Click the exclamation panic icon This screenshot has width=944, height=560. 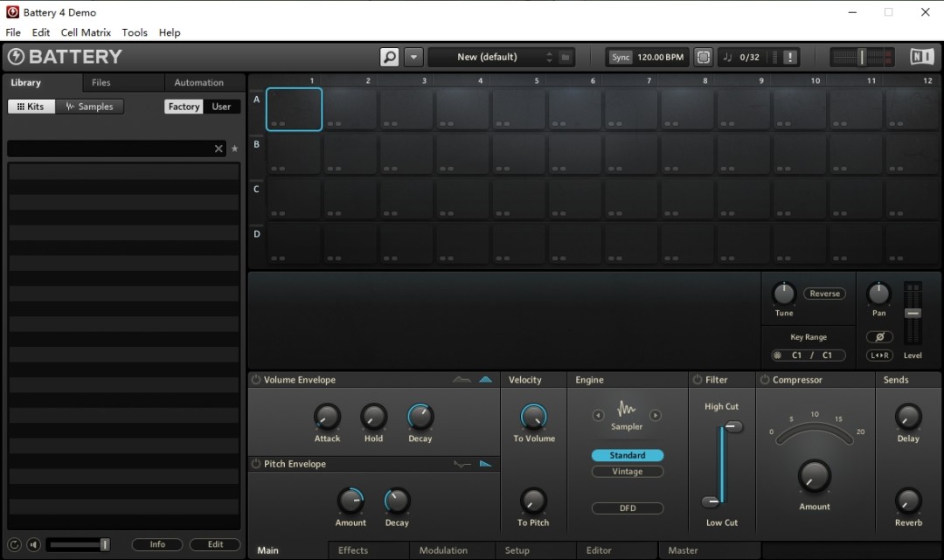[x=790, y=58]
